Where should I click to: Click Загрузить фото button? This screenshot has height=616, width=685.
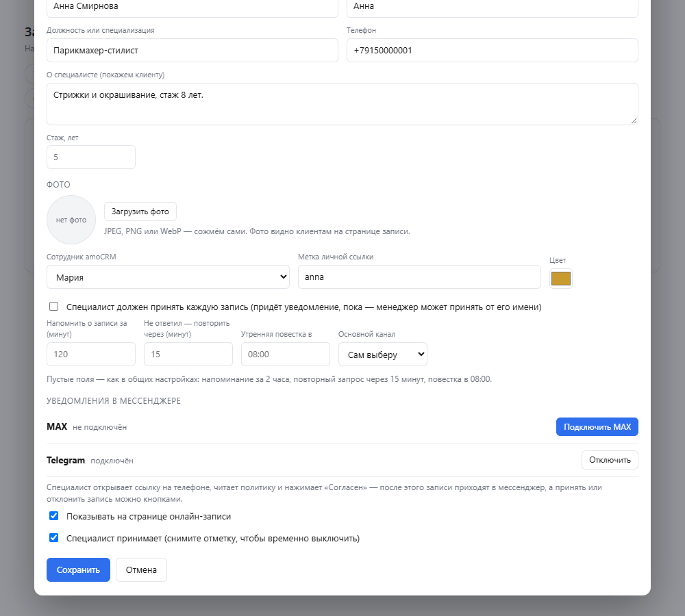pyautogui.click(x=140, y=211)
